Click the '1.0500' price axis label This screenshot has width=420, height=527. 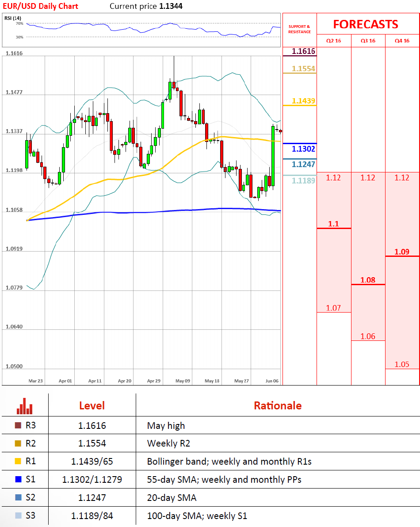[14, 367]
